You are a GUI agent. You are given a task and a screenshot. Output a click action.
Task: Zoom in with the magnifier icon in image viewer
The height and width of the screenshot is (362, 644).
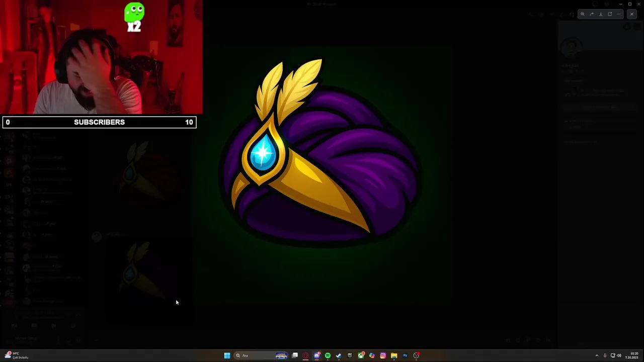[583, 14]
